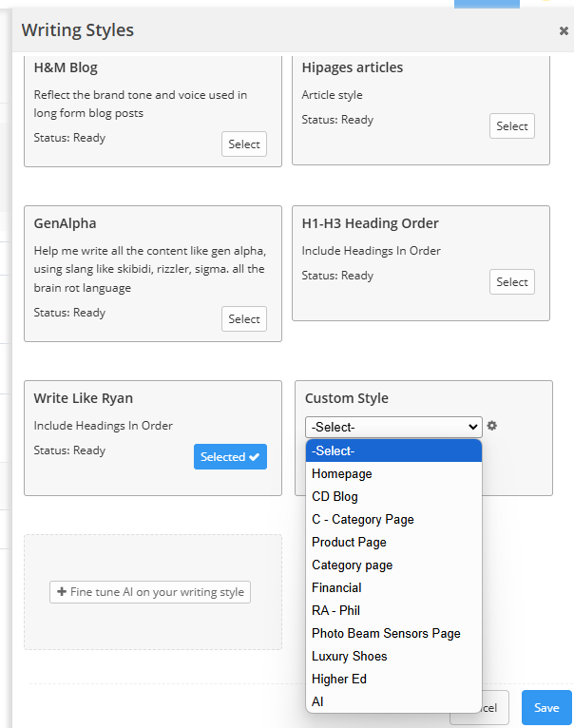Pick Luxury Shoes from the list

click(349, 656)
